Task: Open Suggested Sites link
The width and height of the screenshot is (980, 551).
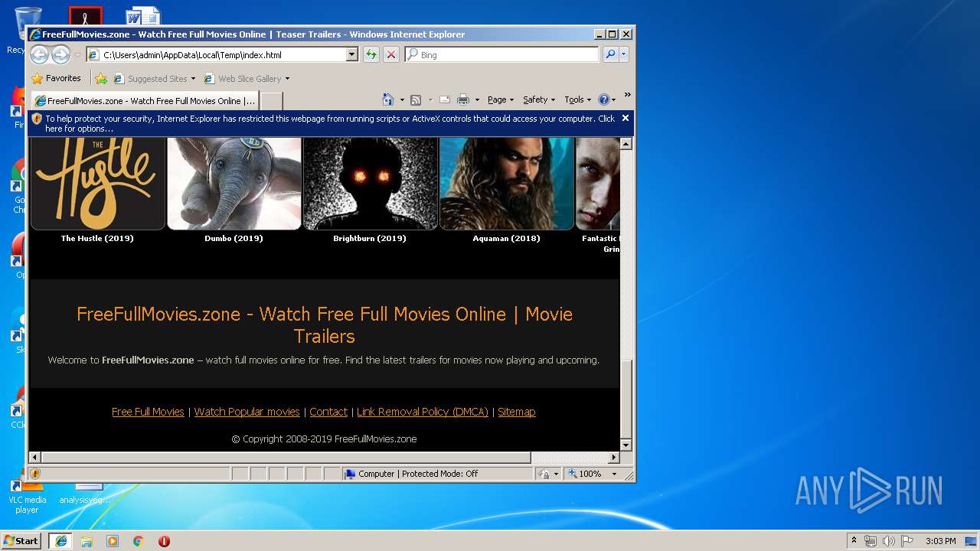Action: coord(154,78)
